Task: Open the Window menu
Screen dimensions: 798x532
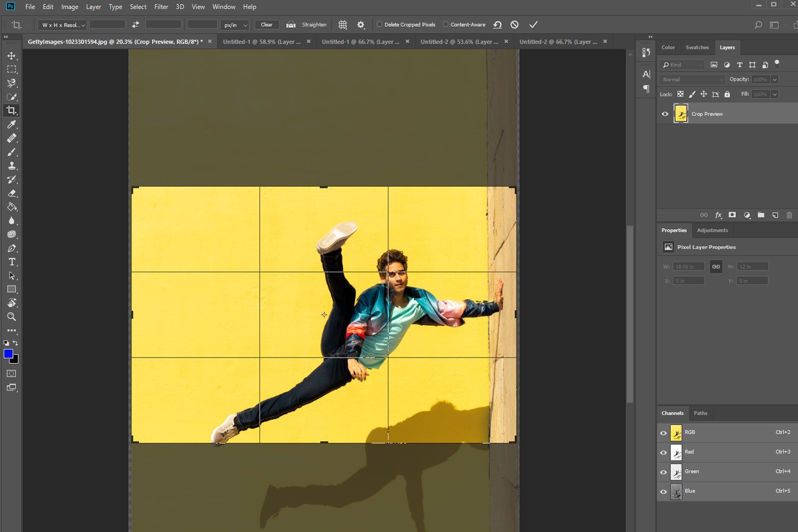Action: tap(224, 7)
